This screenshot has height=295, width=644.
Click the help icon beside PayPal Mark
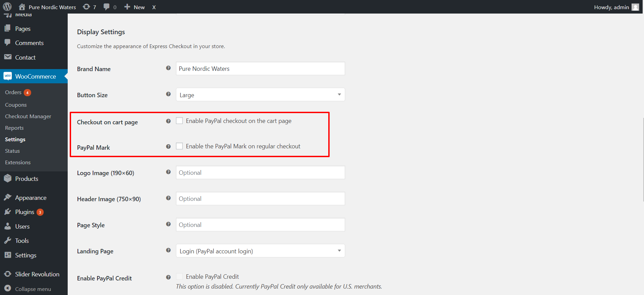tap(168, 147)
